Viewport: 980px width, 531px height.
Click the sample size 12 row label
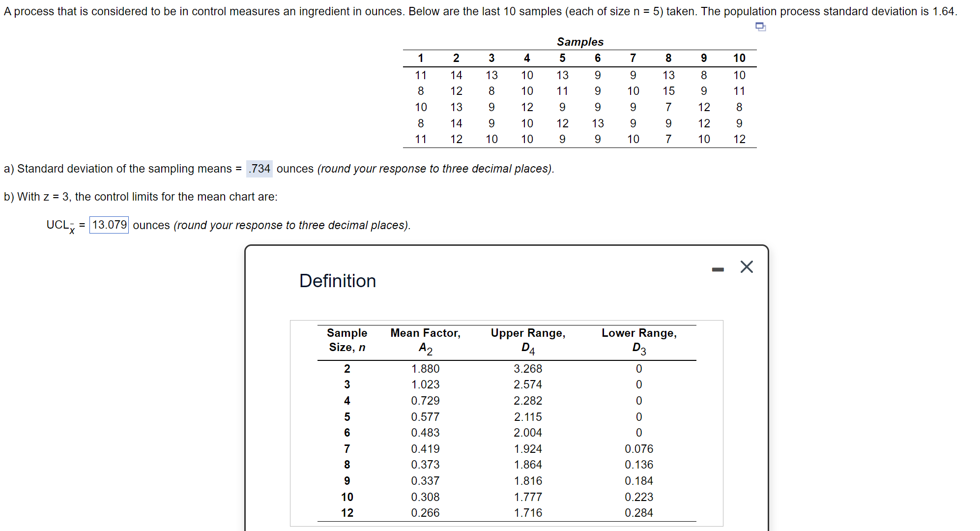347,513
